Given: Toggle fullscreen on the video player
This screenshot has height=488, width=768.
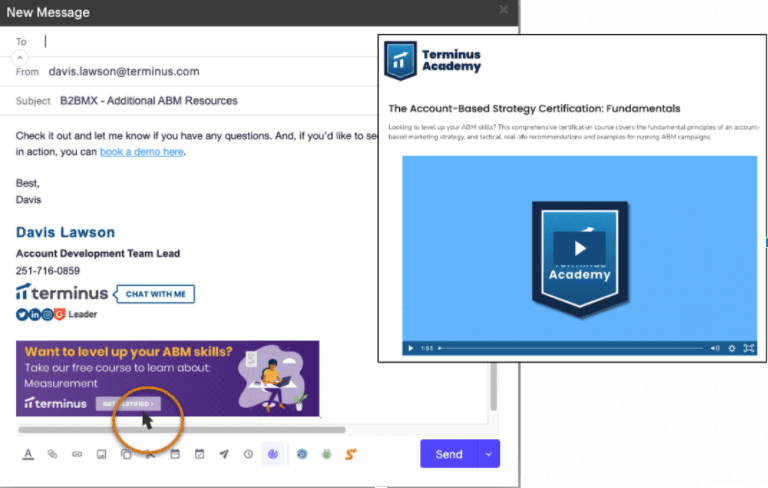Looking at the screenshot, I should click(748, 348).
